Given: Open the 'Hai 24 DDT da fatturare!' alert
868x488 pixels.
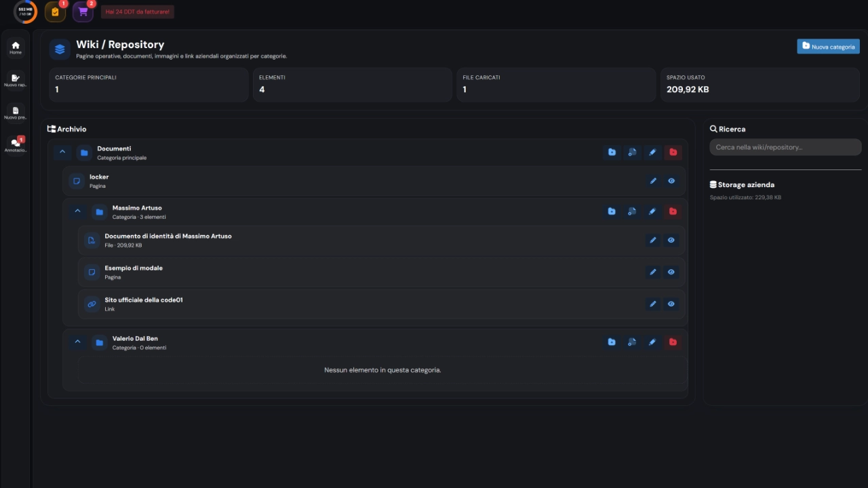Looking at the screenshot, I should [x=138, y=12].
